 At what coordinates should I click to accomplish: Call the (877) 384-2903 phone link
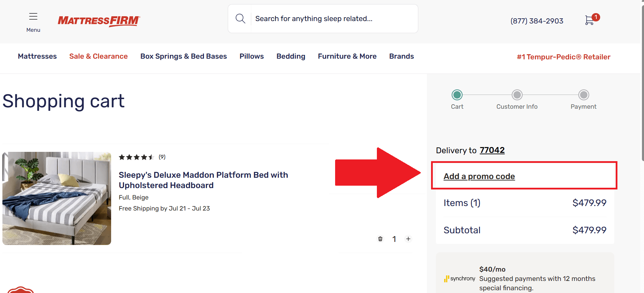[x=537, y=21]
